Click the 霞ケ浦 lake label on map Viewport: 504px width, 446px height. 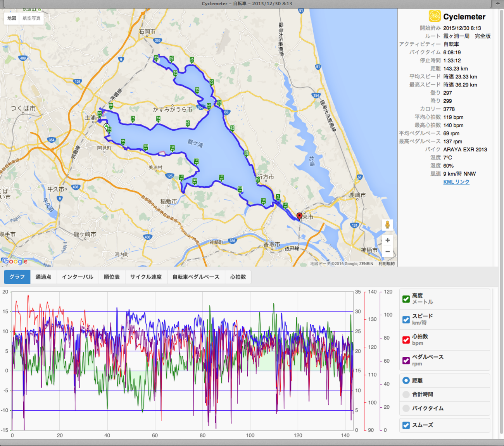click(x=195, y=143)
